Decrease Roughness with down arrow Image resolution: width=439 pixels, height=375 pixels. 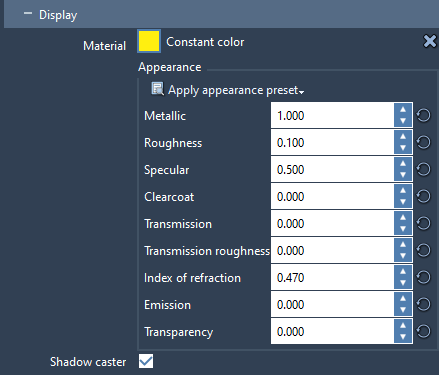tap(403, 148)
